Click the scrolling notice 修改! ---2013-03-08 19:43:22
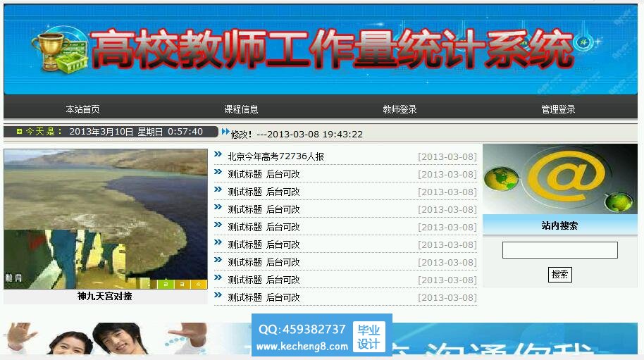 coord(297,135)
